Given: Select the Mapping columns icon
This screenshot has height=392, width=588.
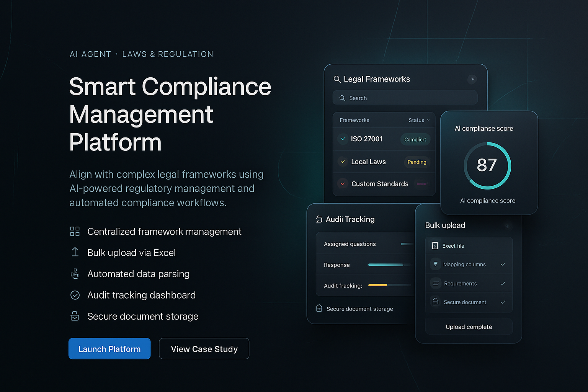Looking at the screenshot, I should 435,264.
